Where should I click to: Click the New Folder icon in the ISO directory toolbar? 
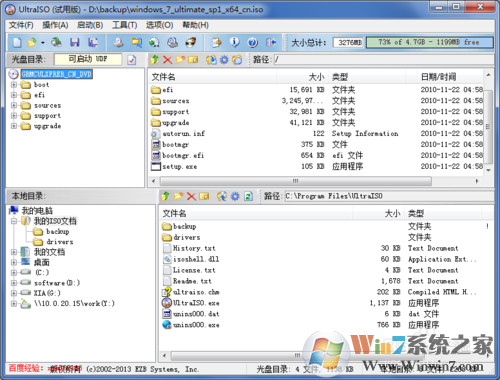tap(180, 60)
